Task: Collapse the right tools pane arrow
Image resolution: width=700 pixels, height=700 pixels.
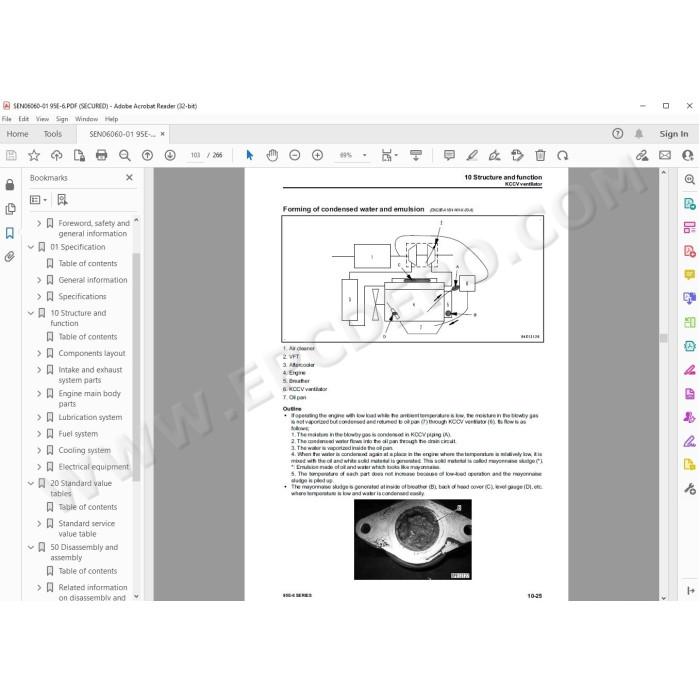Action: [x=690, y=590]
